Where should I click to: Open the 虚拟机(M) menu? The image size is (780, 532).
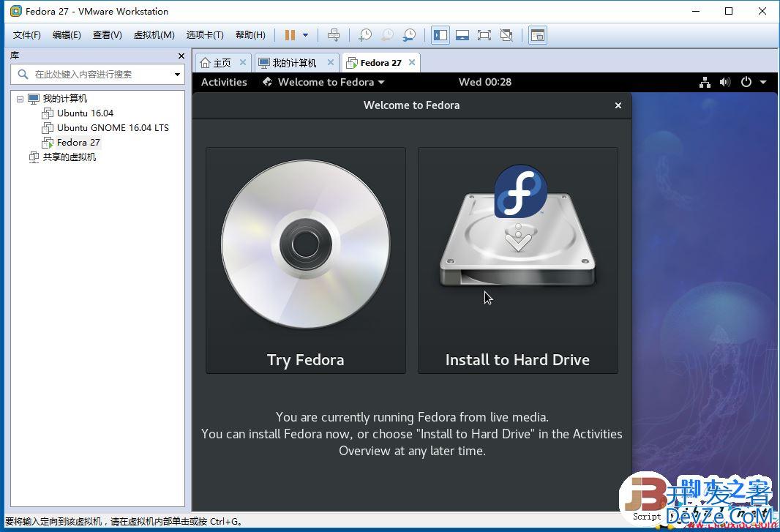click(x=154, y=35)
